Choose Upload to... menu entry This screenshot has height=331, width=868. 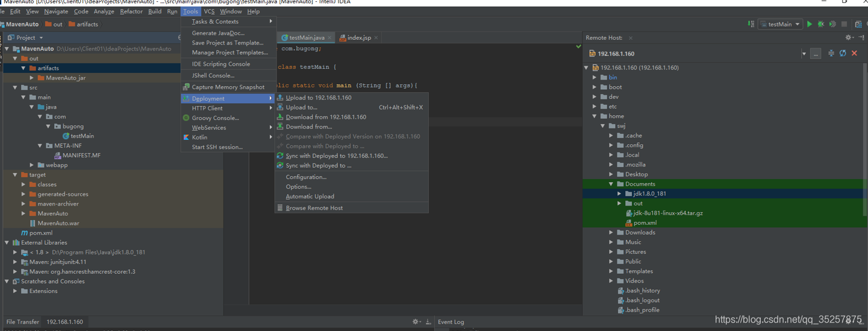click(352, 107)
